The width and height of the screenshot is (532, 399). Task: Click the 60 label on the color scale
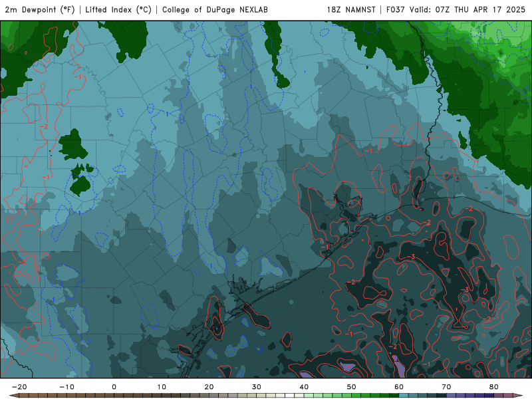coord(399,387)
